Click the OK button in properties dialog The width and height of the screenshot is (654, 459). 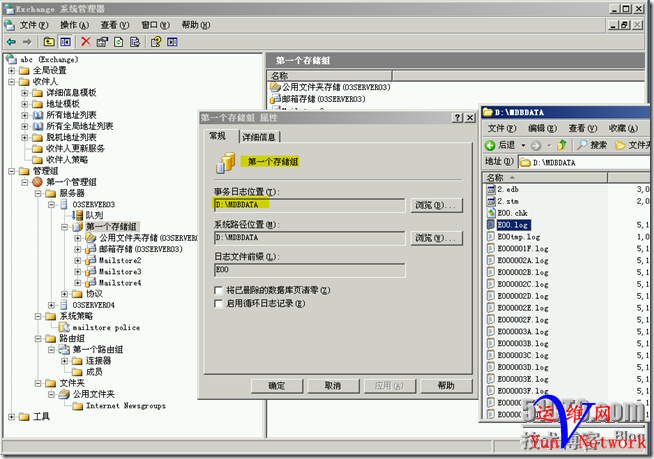277,386
